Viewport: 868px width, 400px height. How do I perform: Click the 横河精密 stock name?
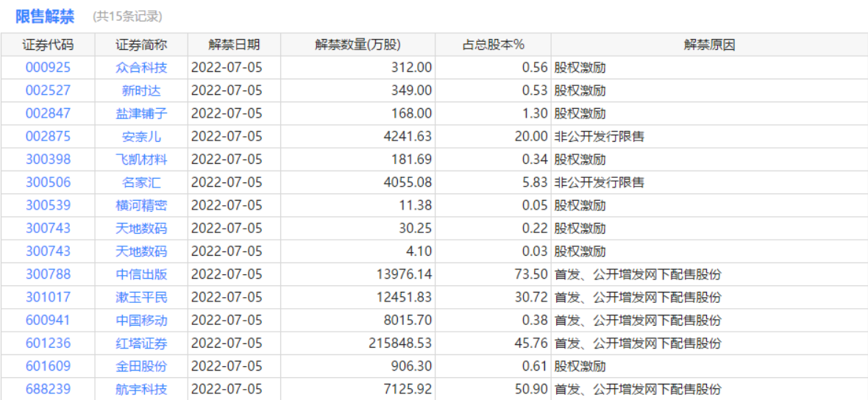[x=141, y=206]
